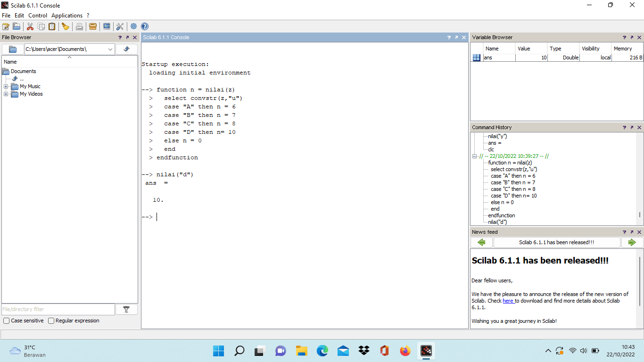Screen dimensions: 644x362
Task: Expand the My Videos folder
Action: coord(6,94)
